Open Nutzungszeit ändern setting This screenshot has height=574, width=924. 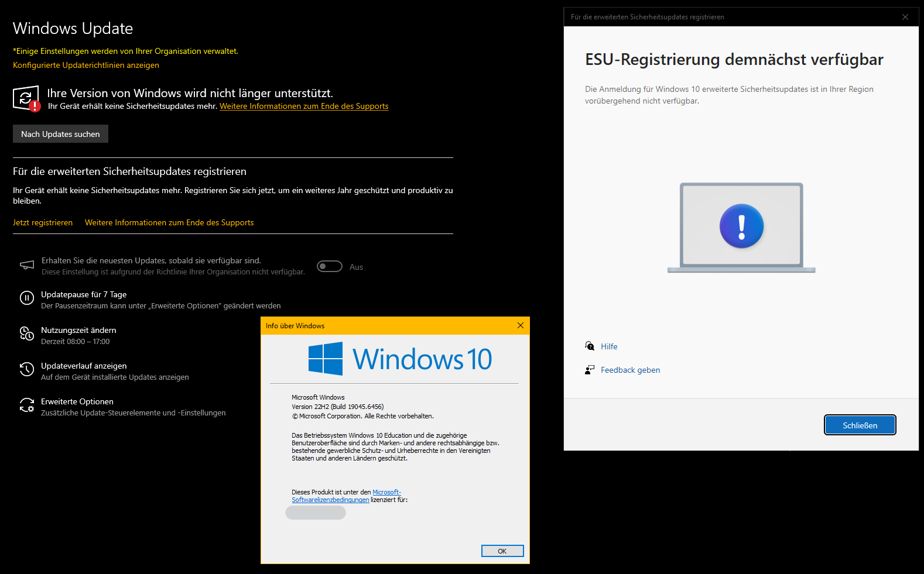coord(78,330)
